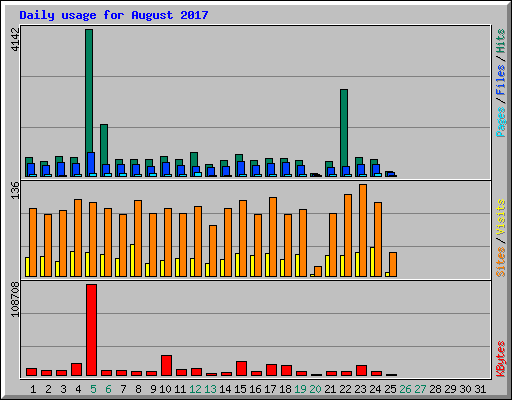Click day 16 on the x-axis
The width and height of the screenshot is (512, 400).
click(255, 389)
